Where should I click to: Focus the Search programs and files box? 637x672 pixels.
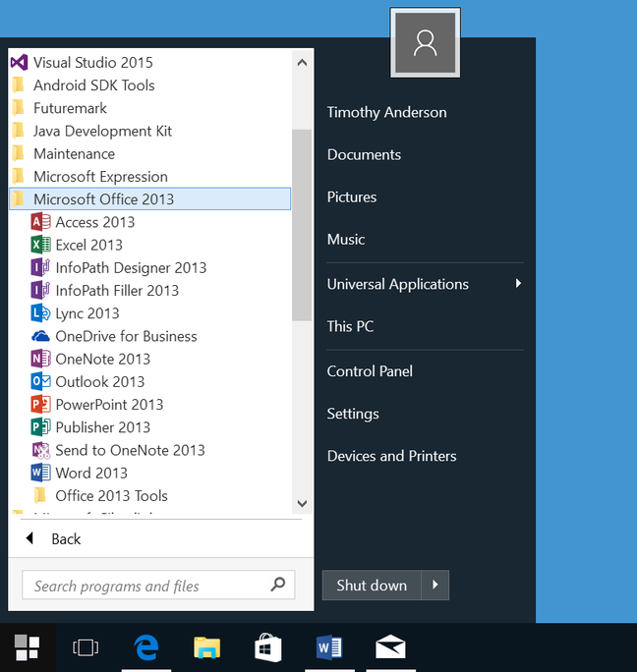(158, 585)
